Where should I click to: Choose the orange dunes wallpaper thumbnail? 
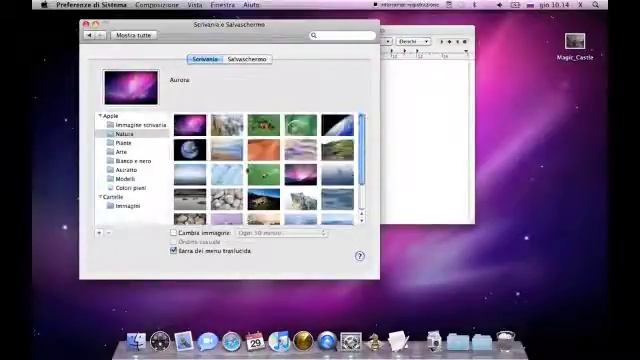pyautogui.click(x=264, y=150)
